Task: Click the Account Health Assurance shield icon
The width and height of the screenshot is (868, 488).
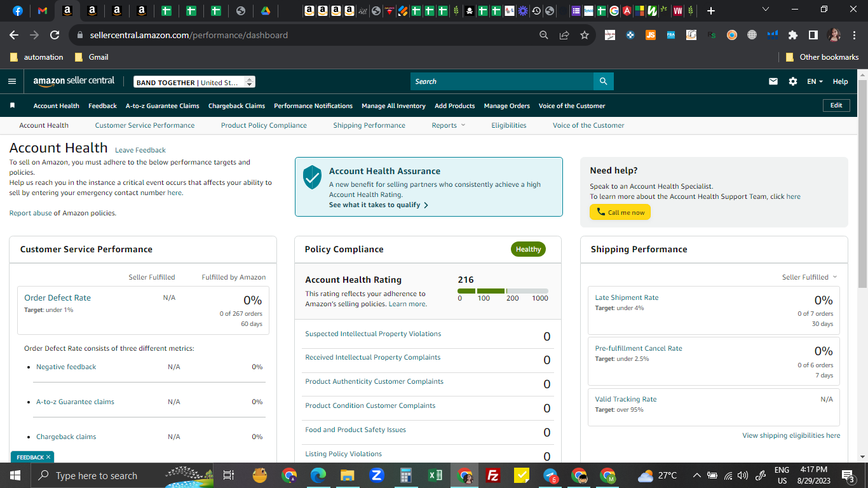Action: point(312,177)
